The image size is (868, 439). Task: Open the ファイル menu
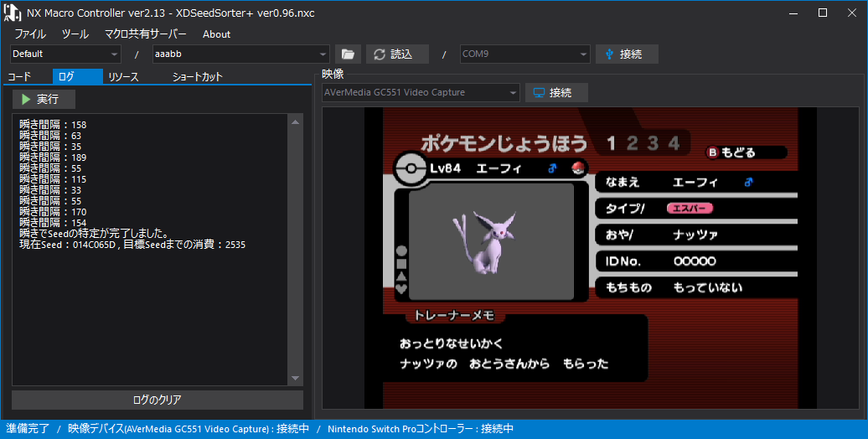click(30, 34)
